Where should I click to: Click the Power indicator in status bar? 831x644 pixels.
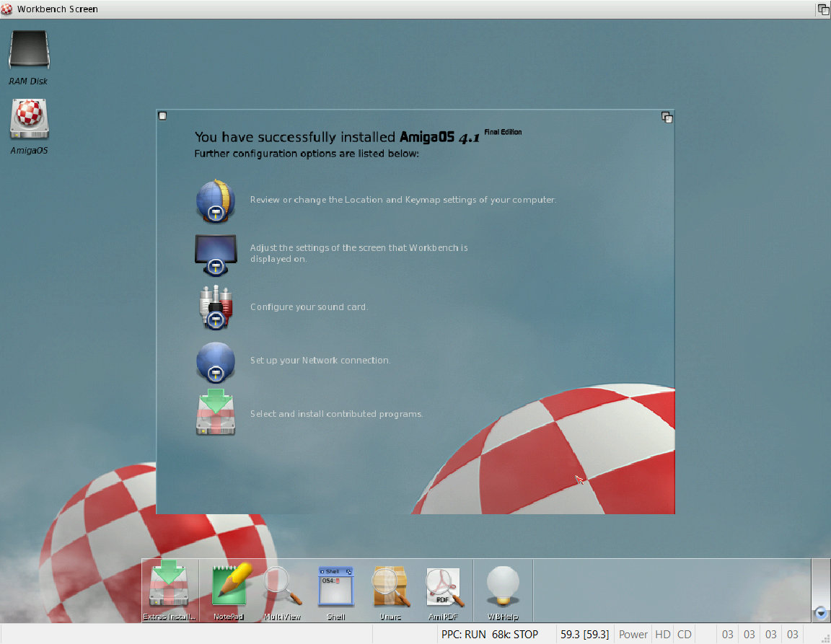633,635
